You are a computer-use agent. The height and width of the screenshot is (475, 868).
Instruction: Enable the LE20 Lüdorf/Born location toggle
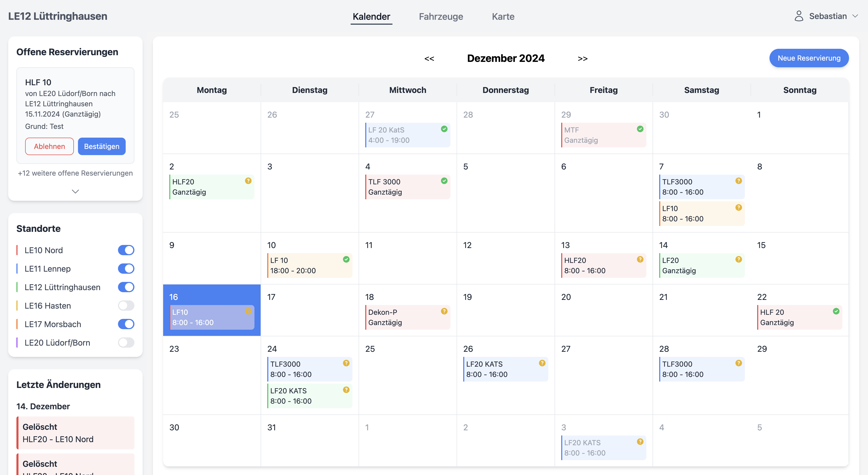click(126, 343)
